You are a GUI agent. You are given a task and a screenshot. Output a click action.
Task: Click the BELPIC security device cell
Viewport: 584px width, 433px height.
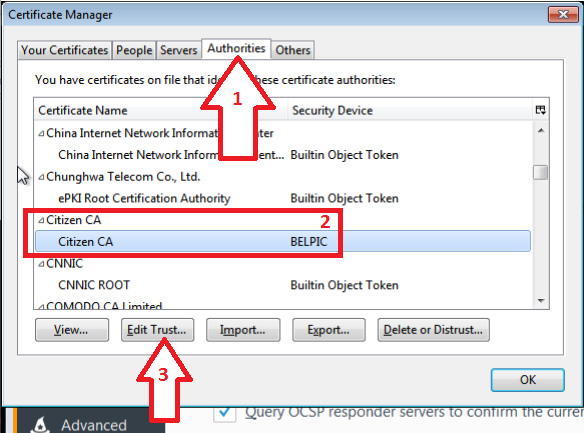(309, 242)
